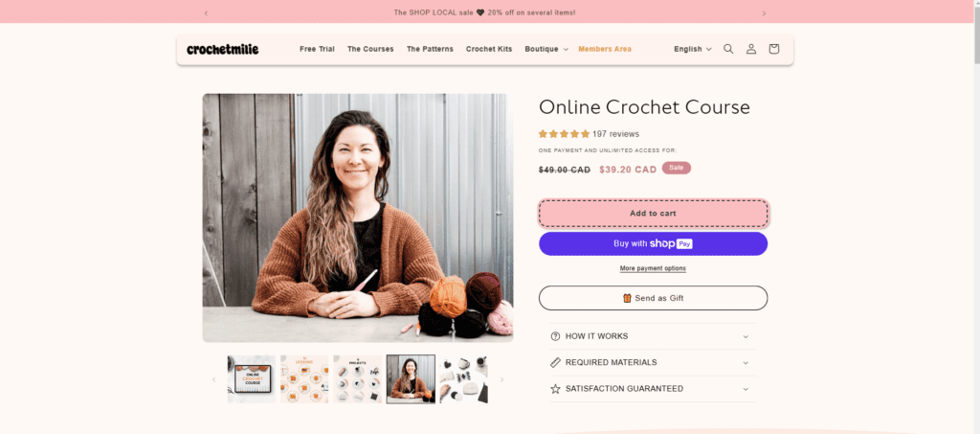Expand the HOW IT WORKS section

pos(653,336)
